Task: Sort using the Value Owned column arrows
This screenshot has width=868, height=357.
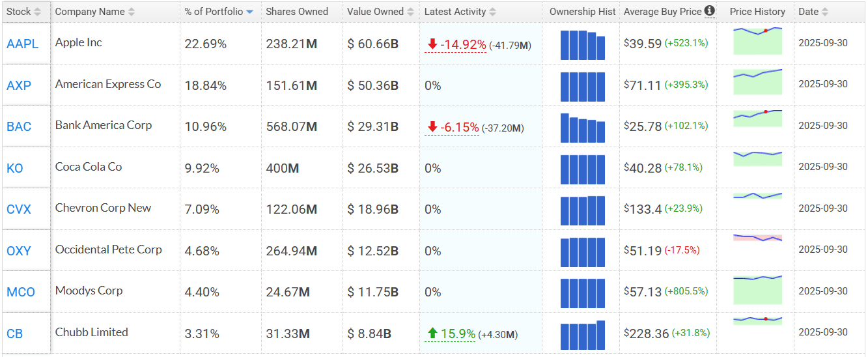Action: click(410, 12)
